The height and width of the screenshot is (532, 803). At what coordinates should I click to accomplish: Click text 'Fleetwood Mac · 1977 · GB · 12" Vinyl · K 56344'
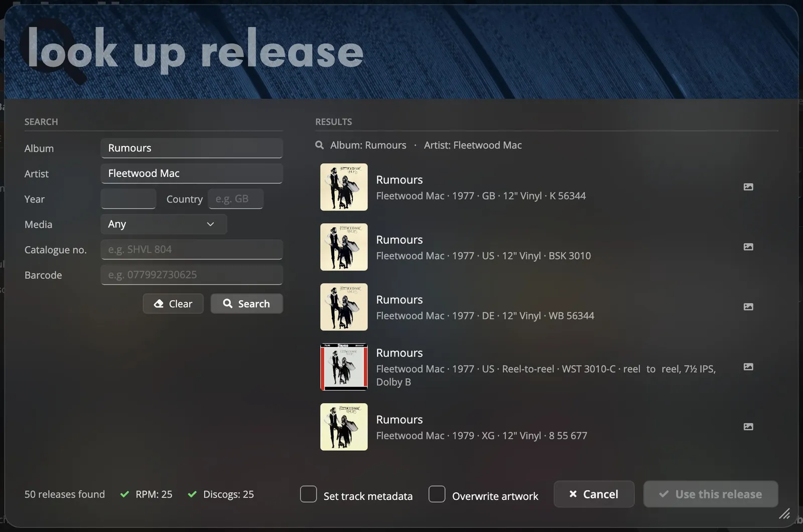[x=481, y=196]
